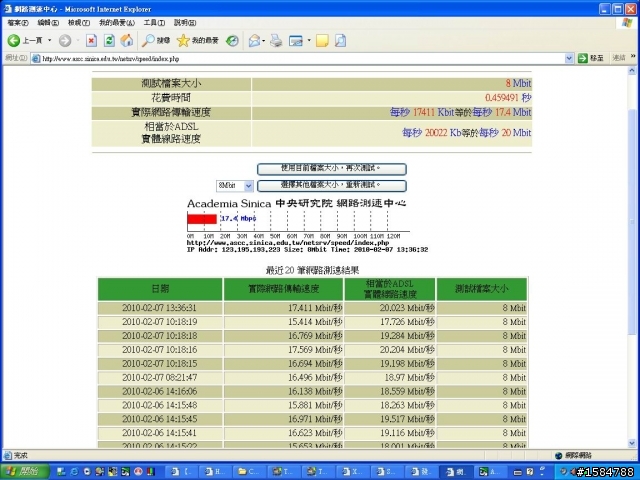
Task: Open the 工具(T) menu
Action: pyautogui.click(x=154, y=23)
